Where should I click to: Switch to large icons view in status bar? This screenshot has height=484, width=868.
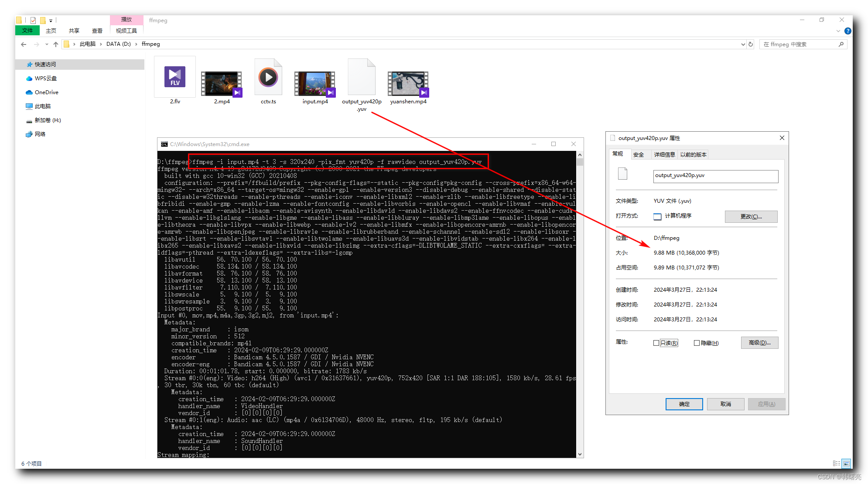click(x=846, y=464)
